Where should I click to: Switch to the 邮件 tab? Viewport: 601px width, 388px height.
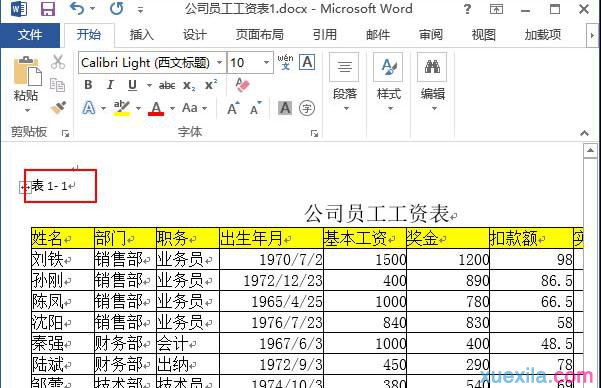tap(378, 35)
